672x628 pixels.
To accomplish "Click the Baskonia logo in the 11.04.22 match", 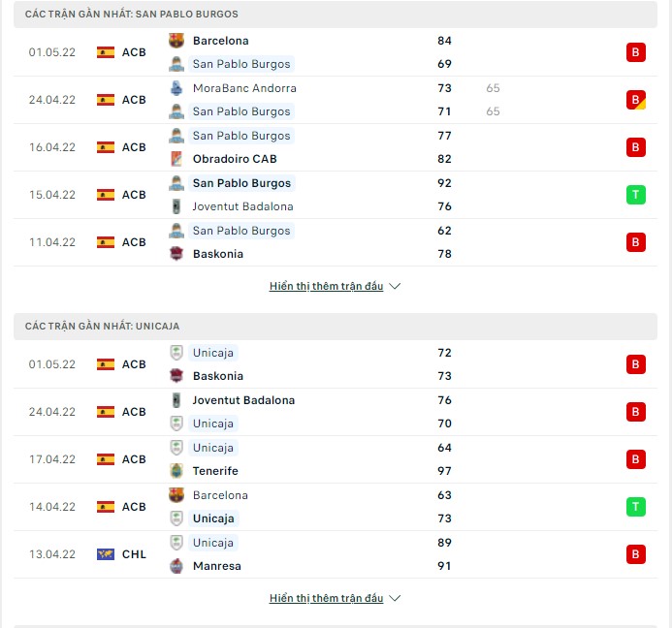I will click(176, 254).
